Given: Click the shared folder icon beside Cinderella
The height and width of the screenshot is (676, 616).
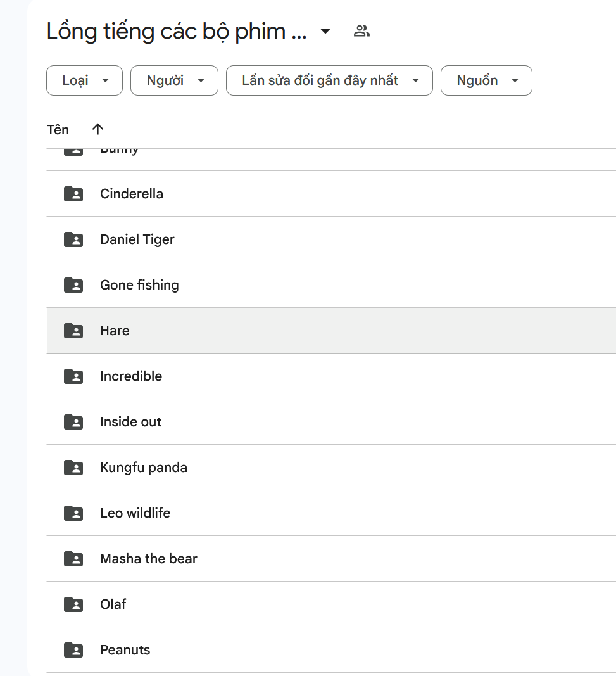Looking at the screenshot, I should 73,194.
